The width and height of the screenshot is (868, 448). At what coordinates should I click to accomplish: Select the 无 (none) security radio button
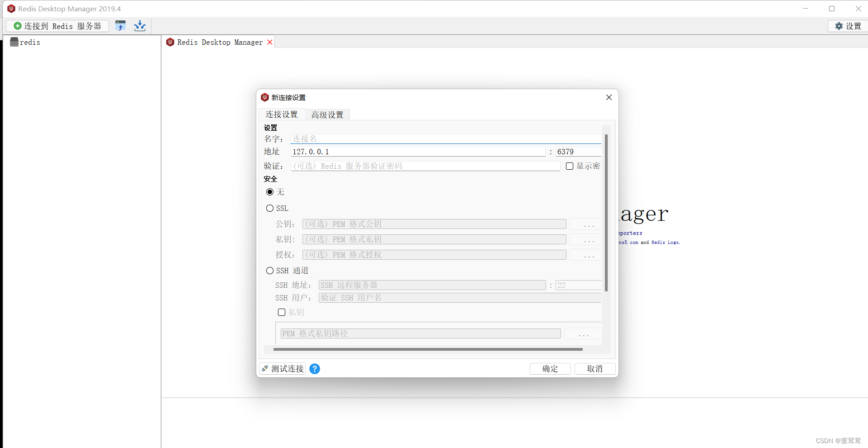(x=270, y=192)
